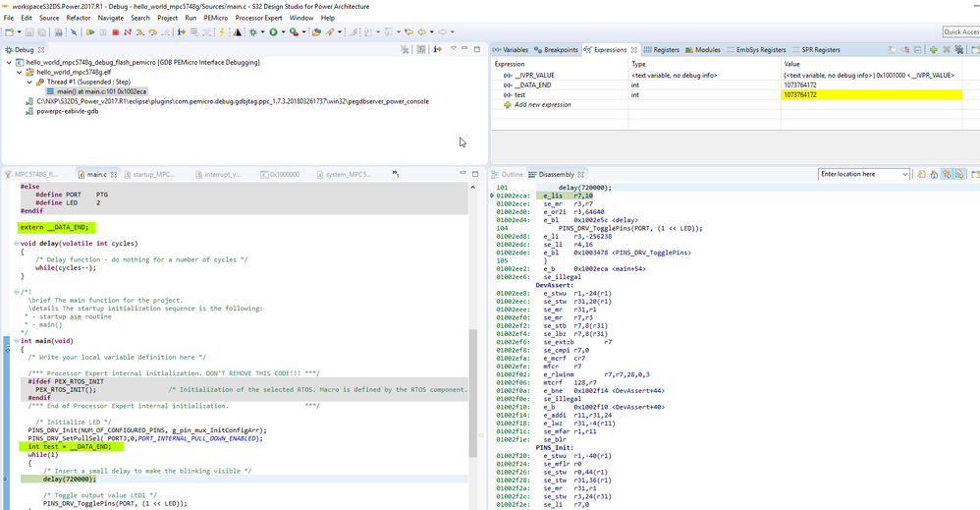This screenshot has width=980, height=510.
Task: Click Add new expression row
Action: (x=541, y=104)
